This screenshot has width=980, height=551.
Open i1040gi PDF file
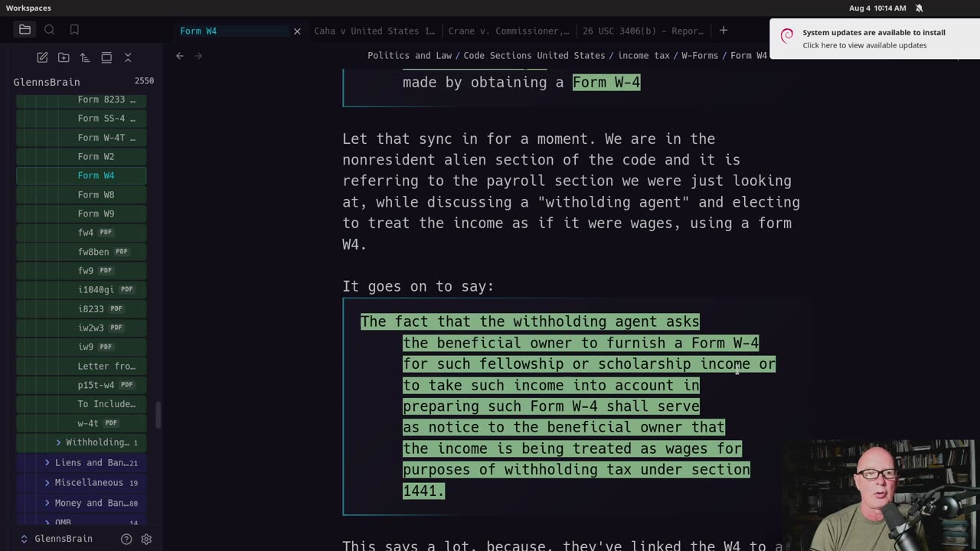point(81,290)
